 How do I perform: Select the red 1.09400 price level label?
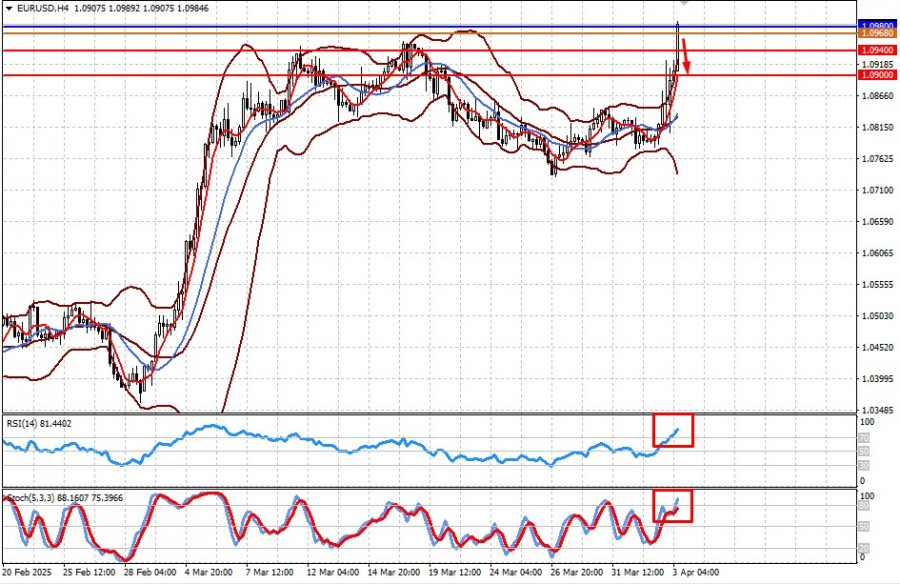pos(877,51)
